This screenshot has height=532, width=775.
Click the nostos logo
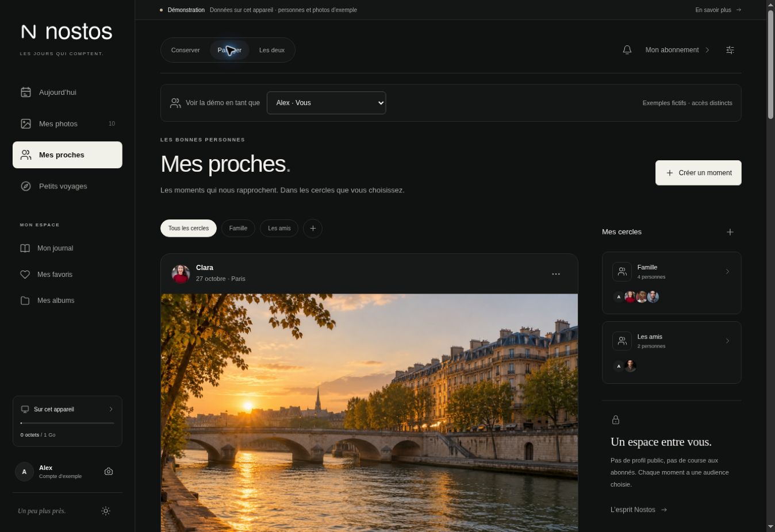(67, 32)
